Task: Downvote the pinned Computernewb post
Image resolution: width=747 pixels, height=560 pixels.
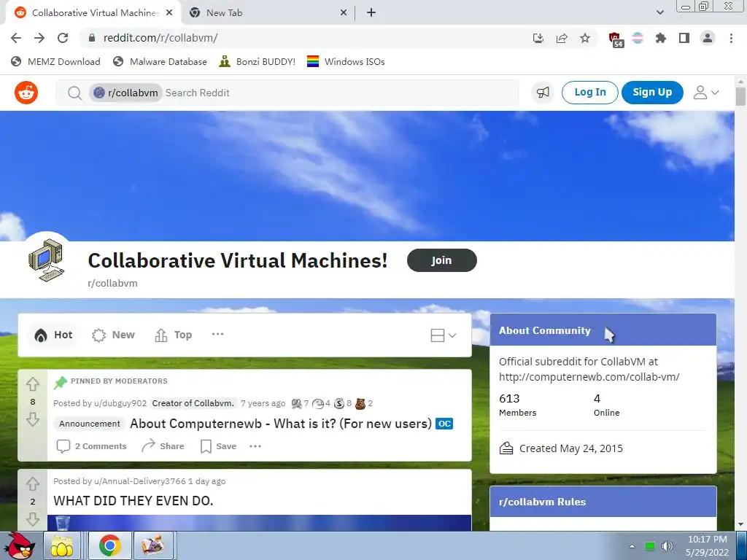Action: point(32,419)
